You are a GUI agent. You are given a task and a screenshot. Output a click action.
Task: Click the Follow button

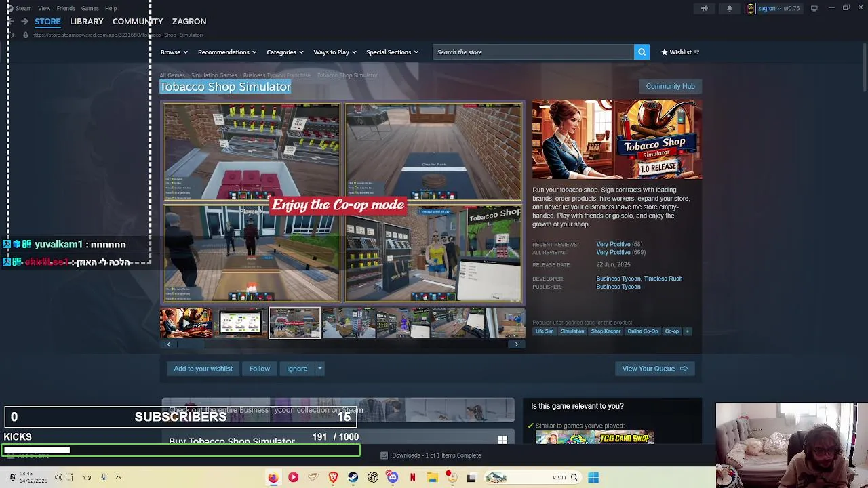point(260,369)
